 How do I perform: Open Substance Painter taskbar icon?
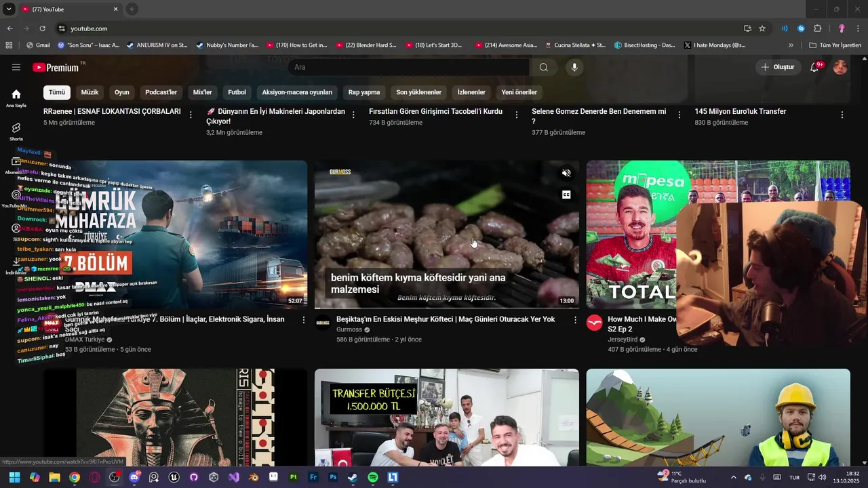pos(293,477)
